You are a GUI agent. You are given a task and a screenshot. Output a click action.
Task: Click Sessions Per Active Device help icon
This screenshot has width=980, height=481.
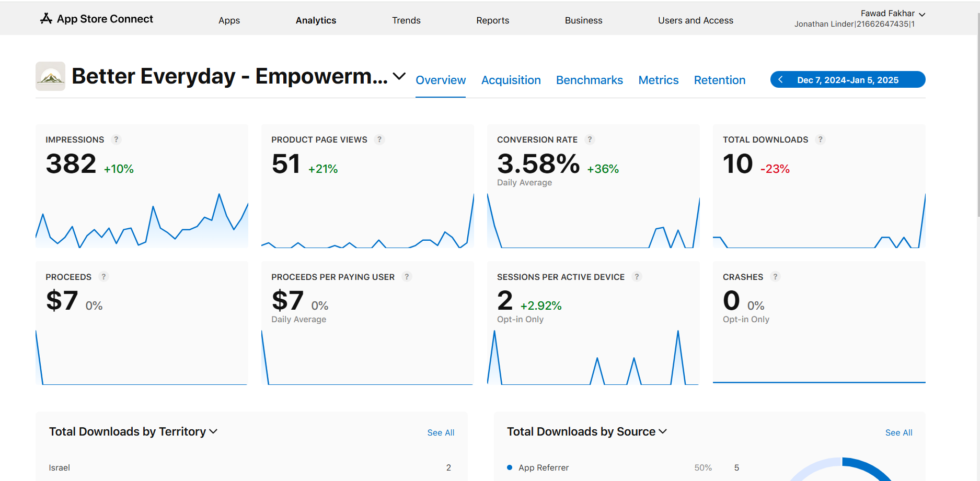click(637, 277)
